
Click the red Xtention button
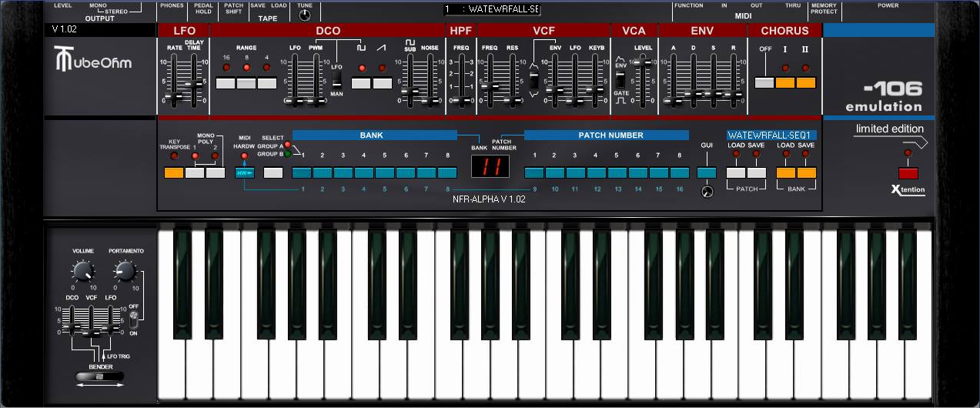(908, 173)
